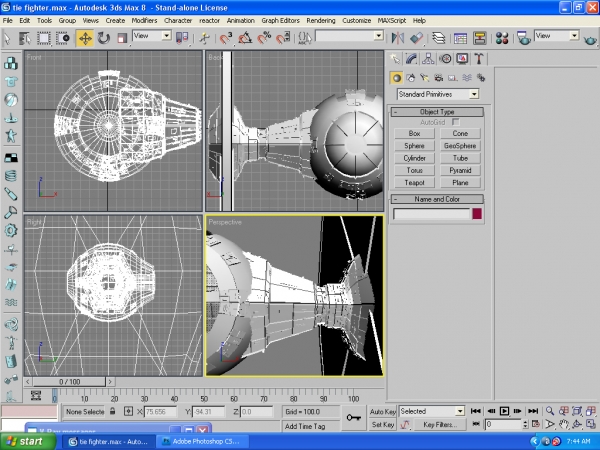
Task: Click the Box primitive button
Action: pyautogui.click(x=414, y=134)
